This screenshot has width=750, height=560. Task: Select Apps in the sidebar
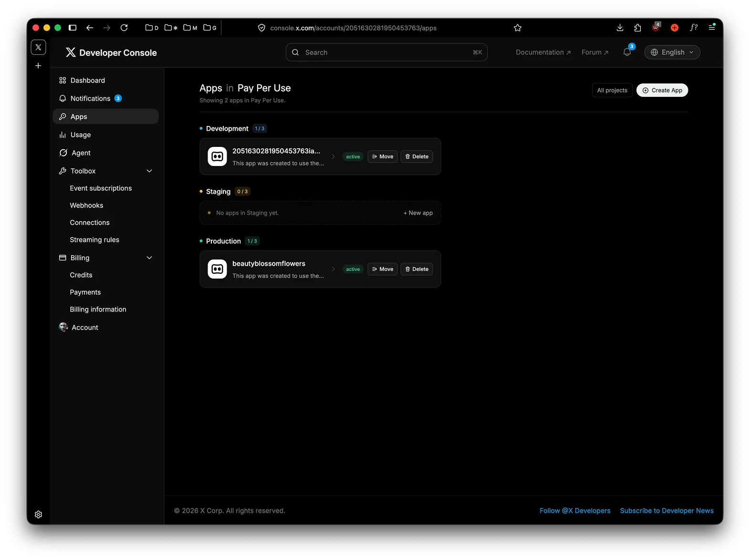105,116
